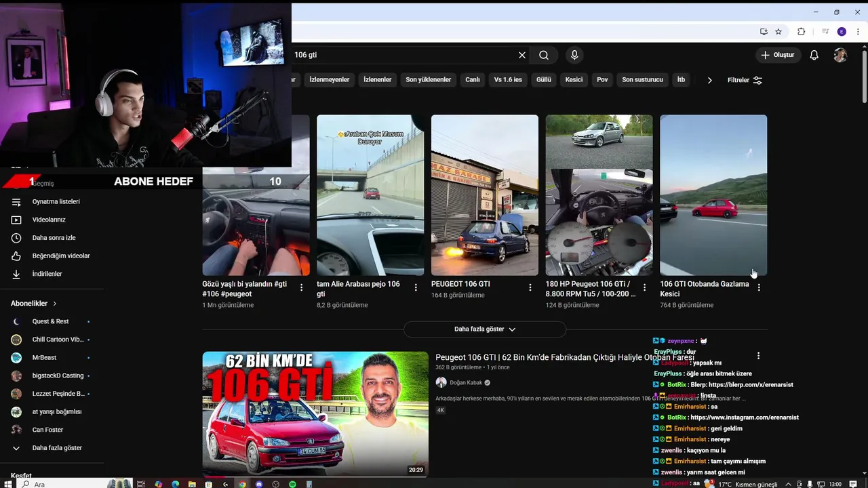Open options menu for 'tam Alie Arabası'

coord(416,287)
